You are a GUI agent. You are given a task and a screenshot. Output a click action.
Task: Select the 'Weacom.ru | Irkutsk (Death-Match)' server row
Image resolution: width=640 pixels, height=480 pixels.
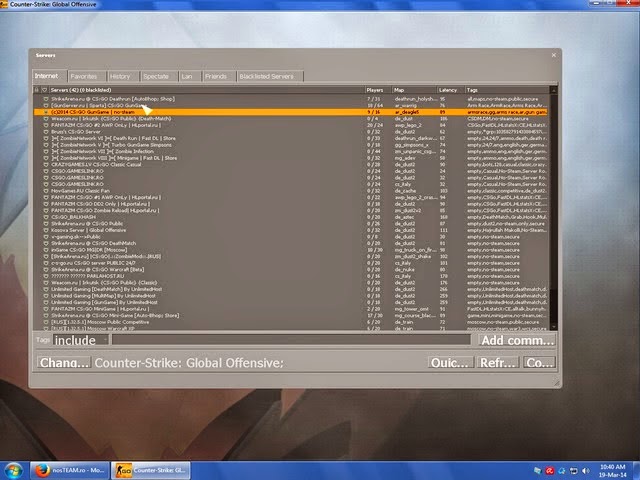point(291,119)
